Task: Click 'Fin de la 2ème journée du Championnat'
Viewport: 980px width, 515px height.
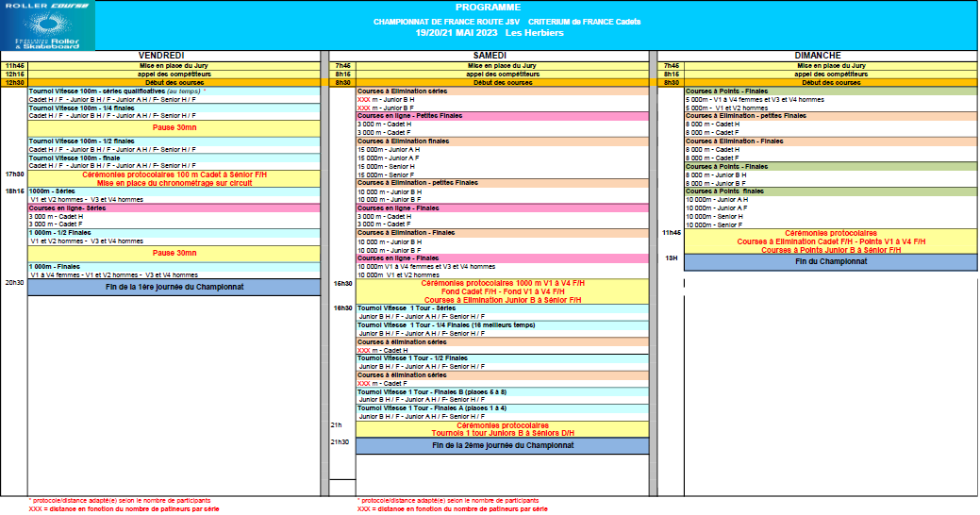Action: tap(503, 445)
